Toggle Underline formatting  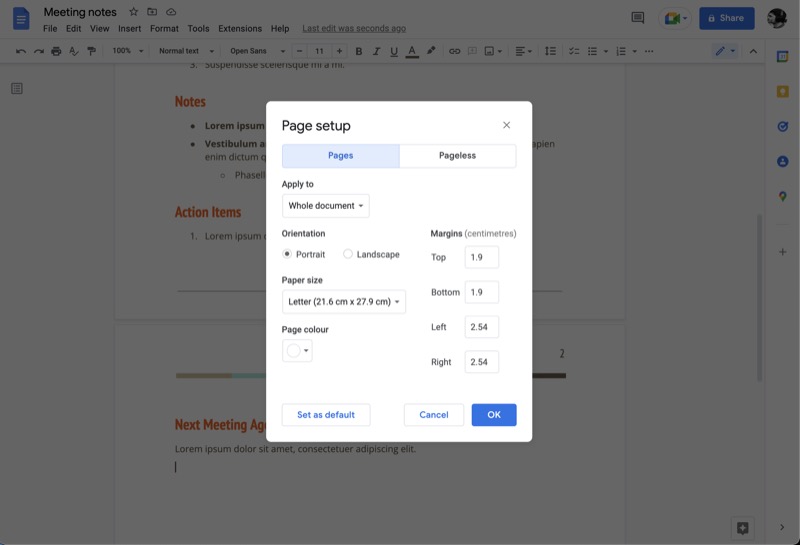coord(394,51)
